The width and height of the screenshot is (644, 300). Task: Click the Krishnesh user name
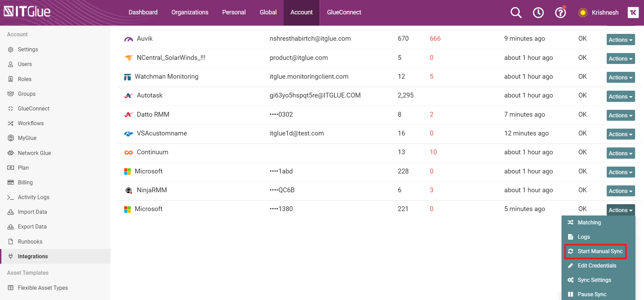(605, 13)
